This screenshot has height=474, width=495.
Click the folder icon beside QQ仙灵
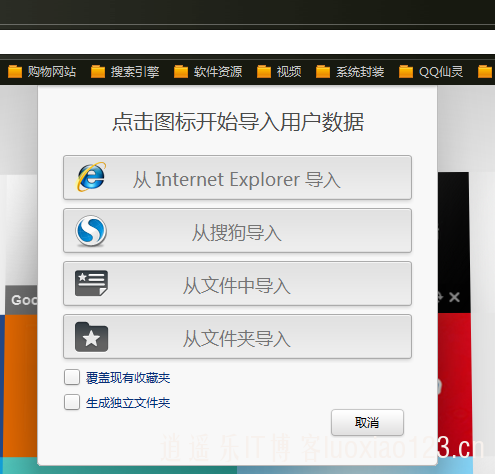point(406,71)
